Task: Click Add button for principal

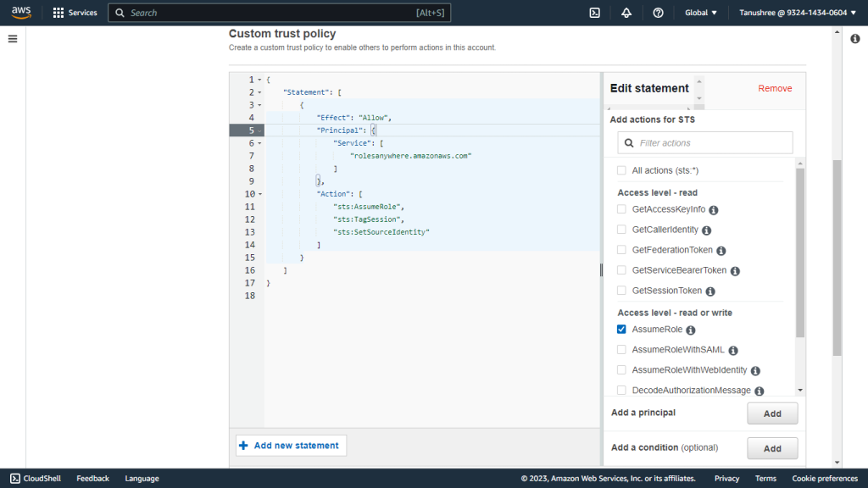Action: 772,413
